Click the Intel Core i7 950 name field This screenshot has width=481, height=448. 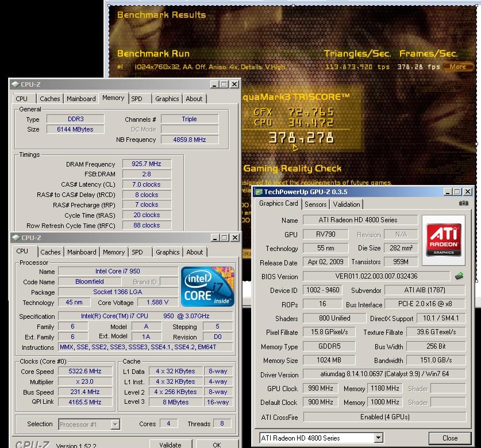pos(118,271)
